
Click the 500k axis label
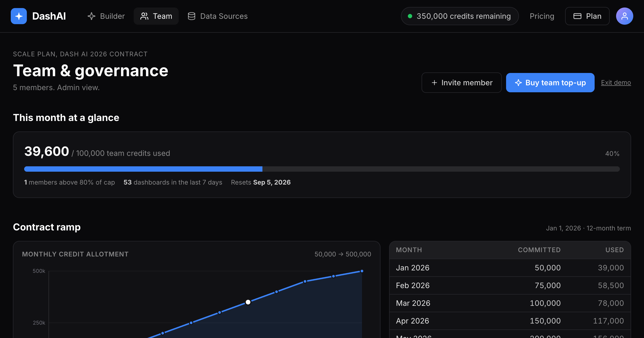pos(39,271)
